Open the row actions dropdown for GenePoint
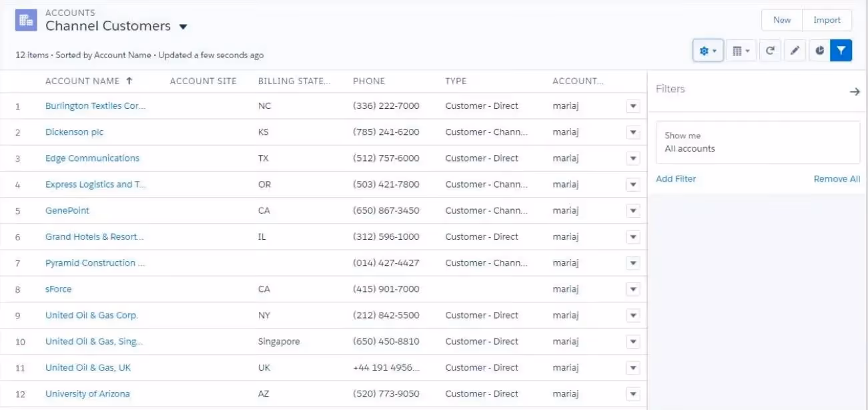 tap(632, 210)
